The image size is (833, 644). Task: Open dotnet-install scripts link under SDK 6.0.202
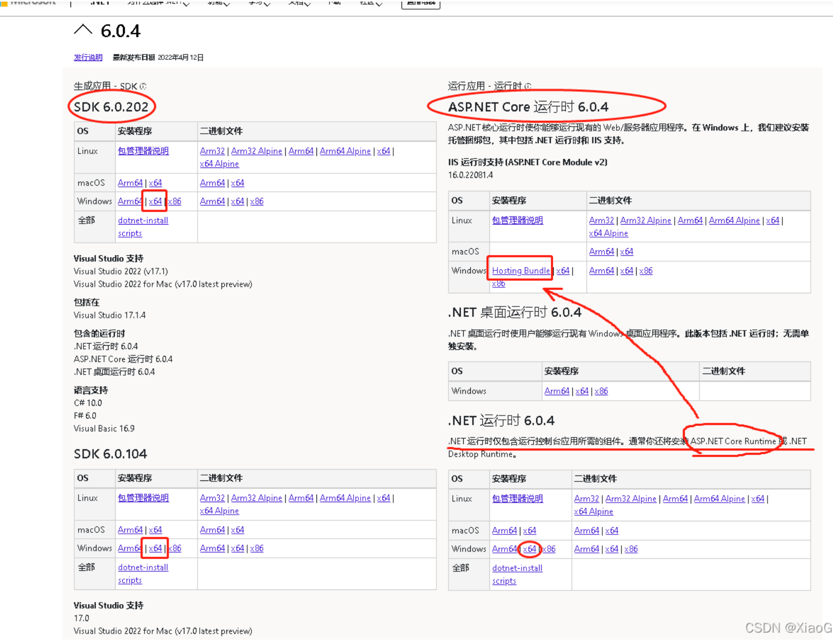point(143,227)
